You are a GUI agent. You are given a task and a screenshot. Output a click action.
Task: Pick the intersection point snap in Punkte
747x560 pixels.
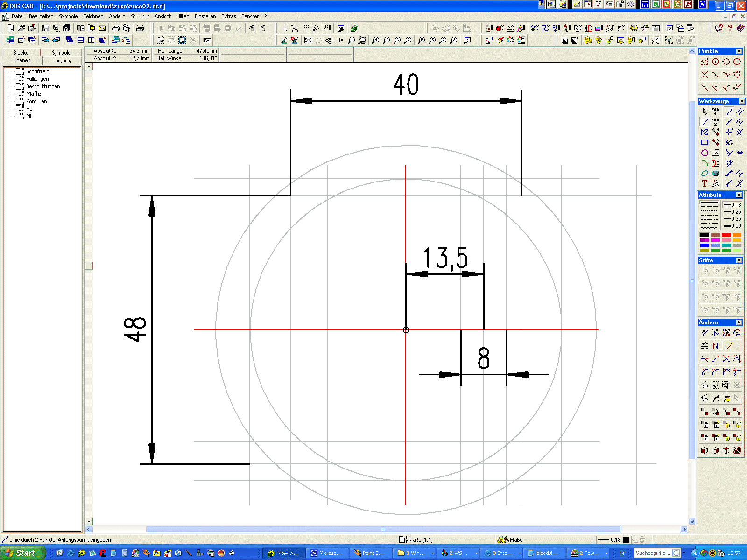click(705, 75)
